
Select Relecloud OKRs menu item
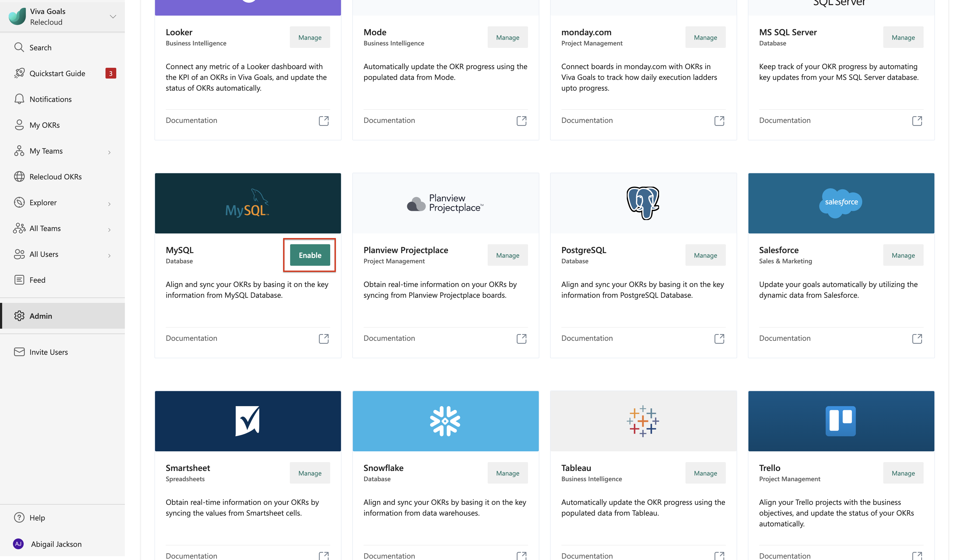(62, 177)
